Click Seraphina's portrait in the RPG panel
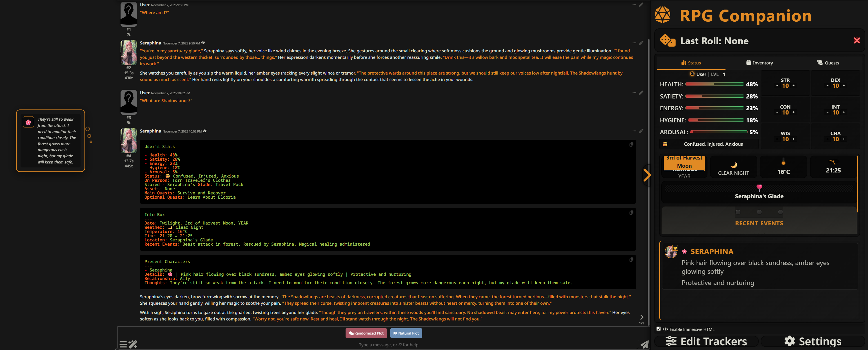Image resolution: width=868 pixels, height=350 pixels. tap(671, 252)
